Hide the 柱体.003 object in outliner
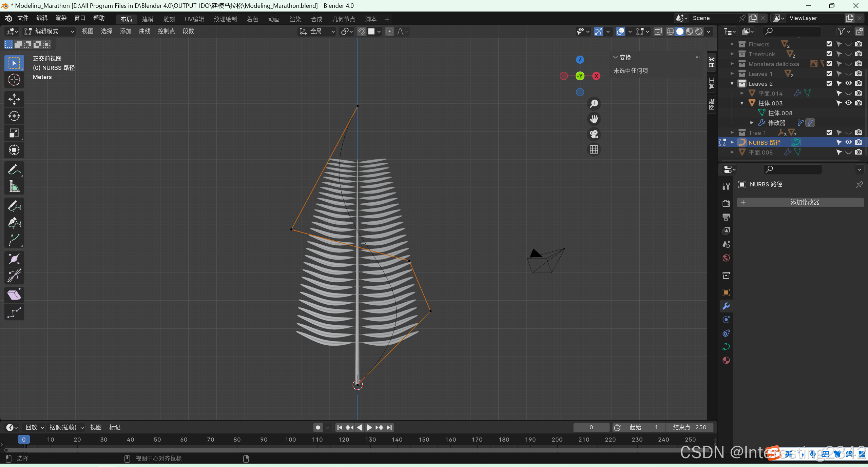The width and height of the screenshot is (868, 467). (848, 103)
